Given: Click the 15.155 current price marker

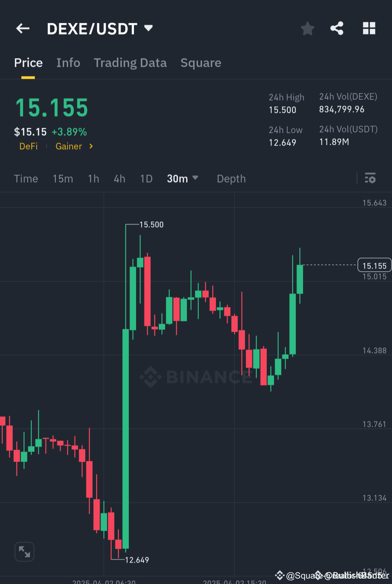Looking at the screenshot, I should (374, 265).
